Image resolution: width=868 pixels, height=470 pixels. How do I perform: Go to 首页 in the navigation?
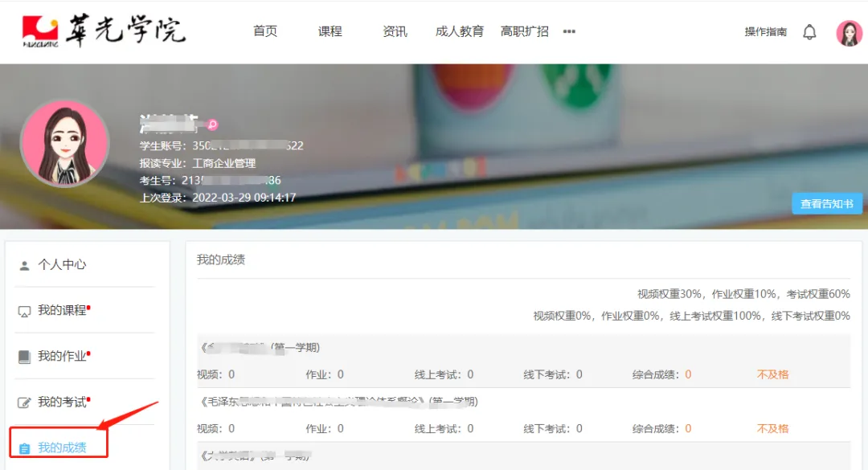pos(265,31)
